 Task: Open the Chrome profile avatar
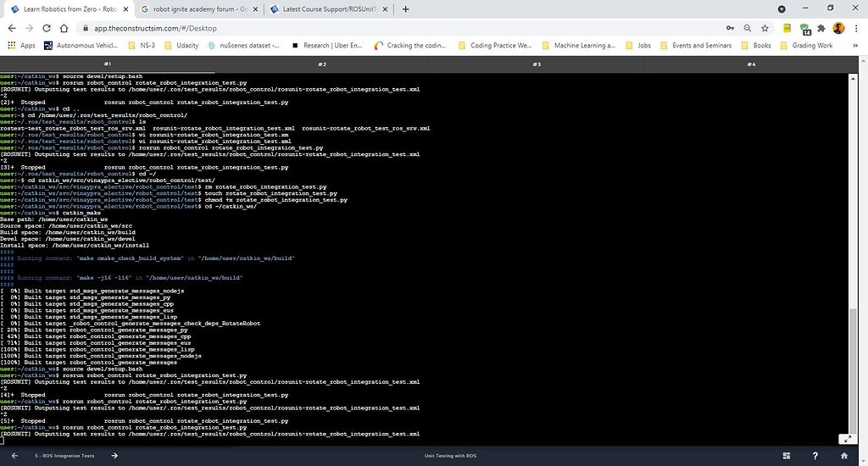pyautogui.click(x=838, y=28)
